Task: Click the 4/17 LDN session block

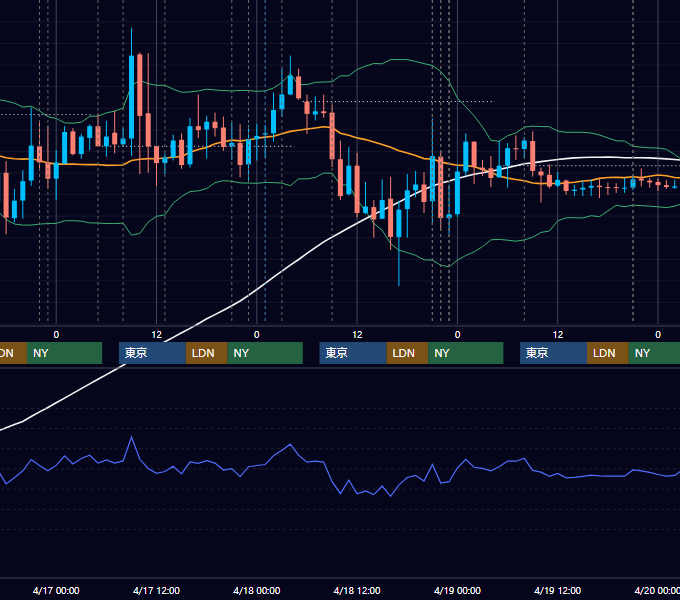Action: pyautogui.click(x=206, y=353)
